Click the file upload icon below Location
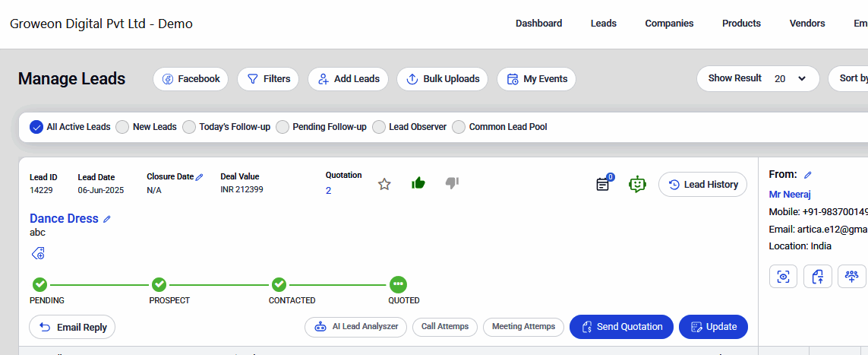This screenshot has width=868, height=355. pos(818,277)
